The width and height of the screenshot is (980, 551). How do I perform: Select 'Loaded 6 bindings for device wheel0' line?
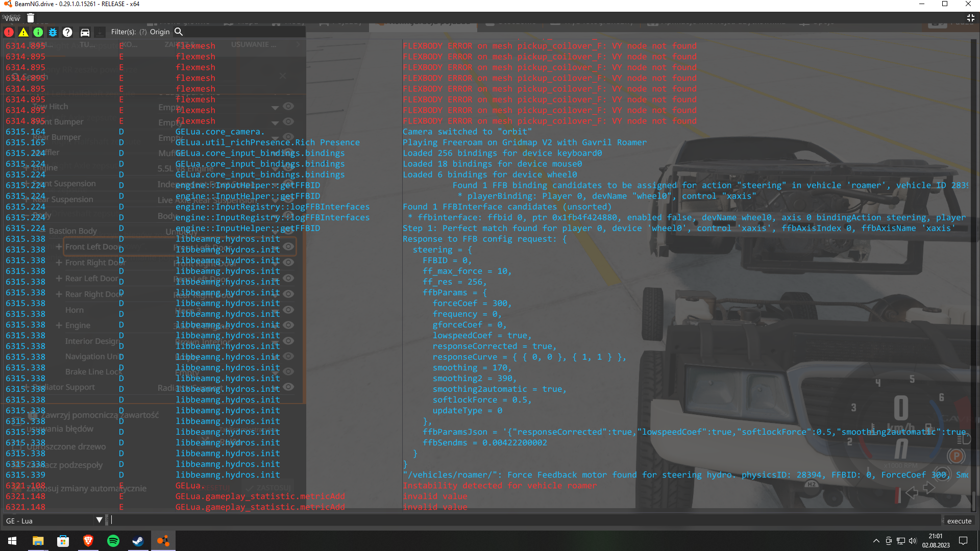click(x=490, y=174)
